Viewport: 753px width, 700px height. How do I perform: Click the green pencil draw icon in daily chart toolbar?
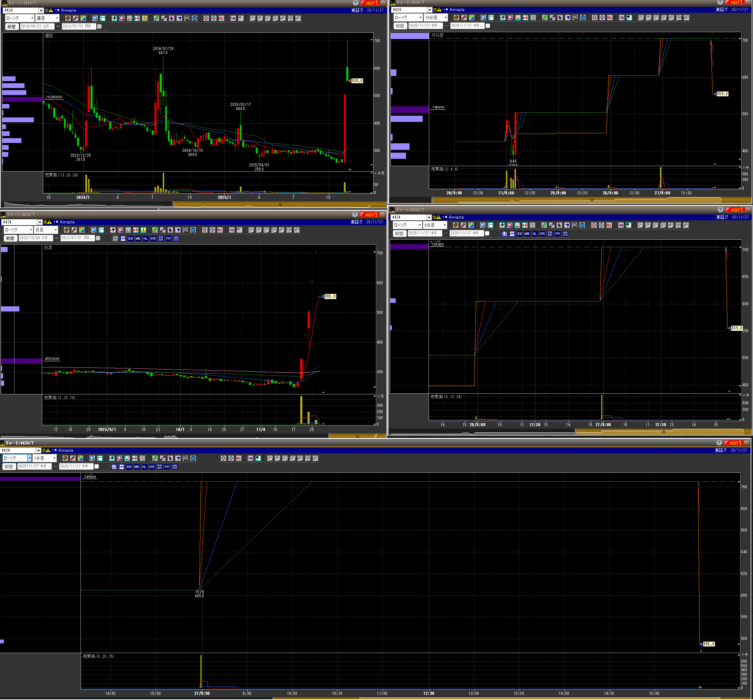pos(155,230)
